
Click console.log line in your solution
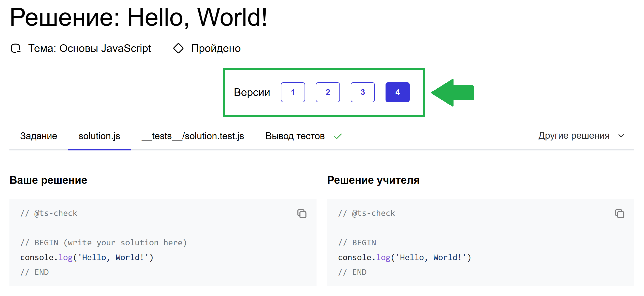pos(87,257)
